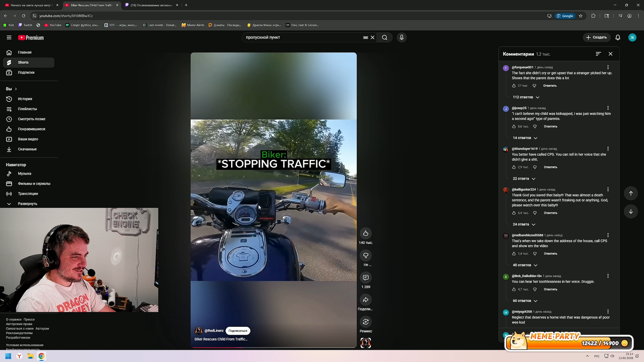Expand the 14 replies under @josep25
The image size is (644, 362).
[525, 138]
